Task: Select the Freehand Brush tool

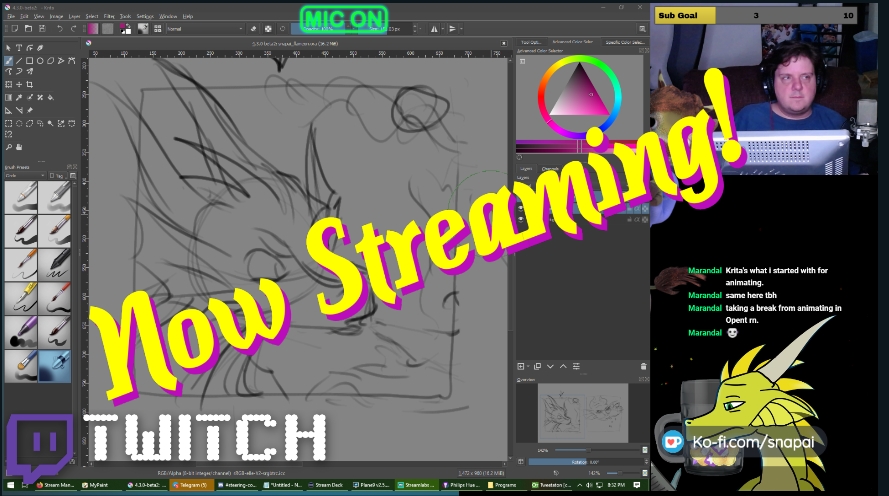Action: click(x=9, y=61)
